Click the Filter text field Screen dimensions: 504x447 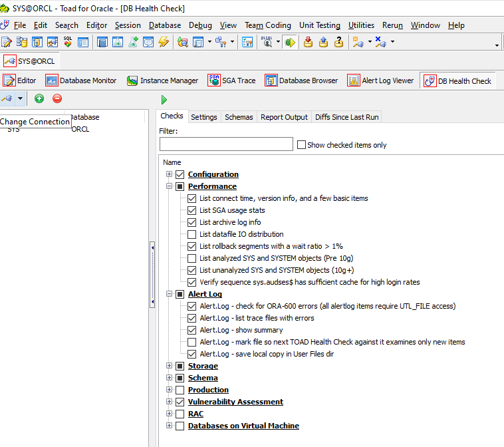click(226, 144)
